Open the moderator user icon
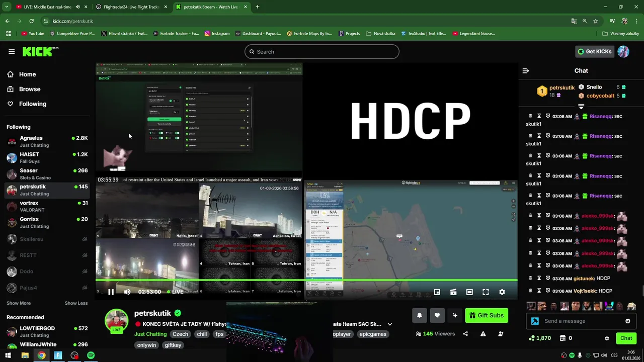Viewport: 644px width, 362px height. [501, 334]
